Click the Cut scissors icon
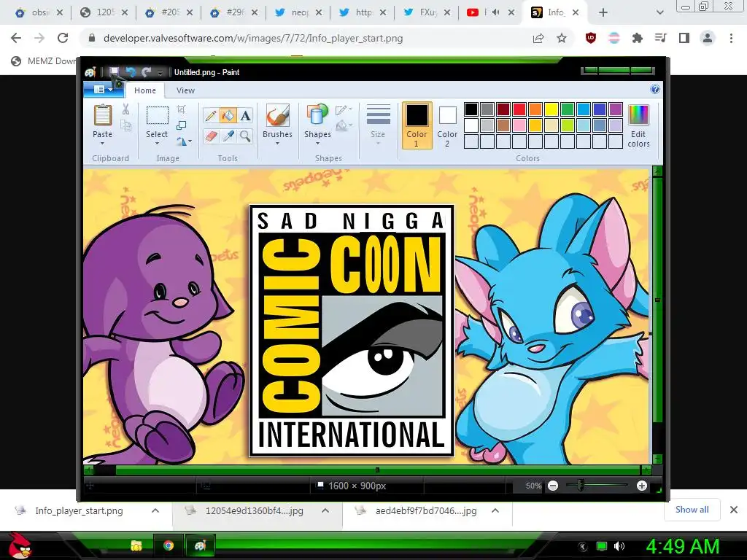 click(125, 109)
